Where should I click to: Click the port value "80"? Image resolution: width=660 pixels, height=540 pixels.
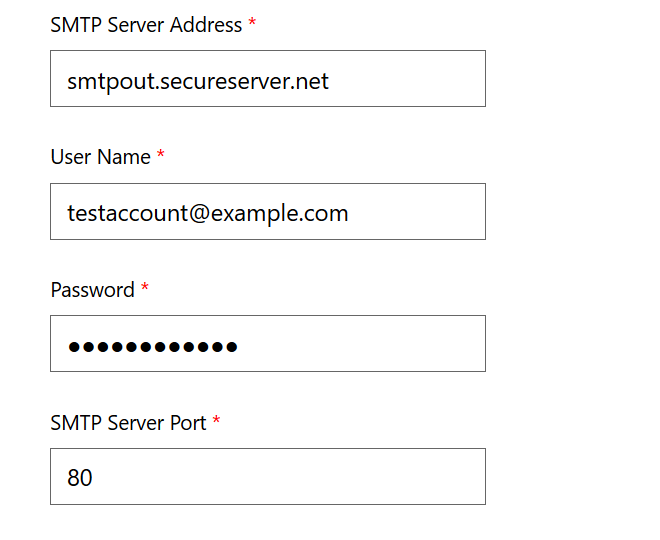[x=80, y=478]
